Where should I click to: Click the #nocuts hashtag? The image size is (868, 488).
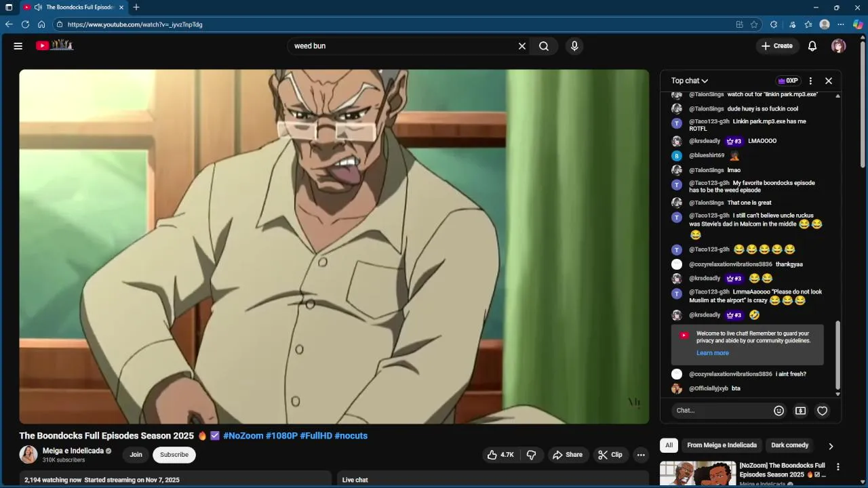[x=351, y=436]
